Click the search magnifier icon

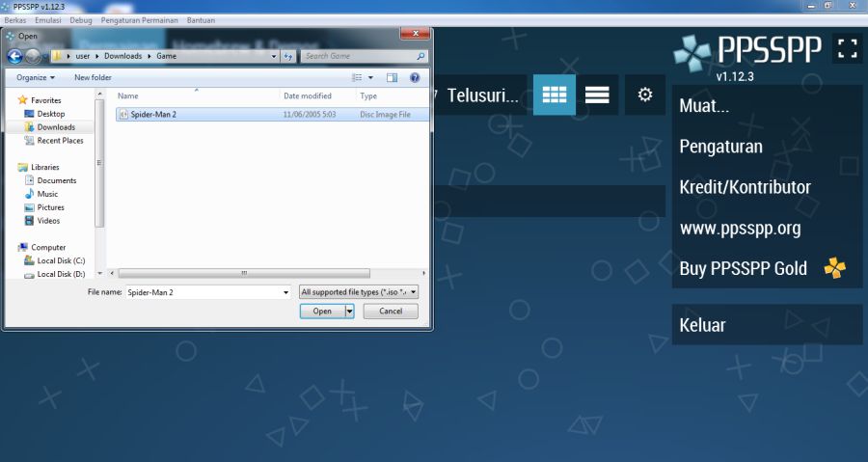[x=420, y=56]
